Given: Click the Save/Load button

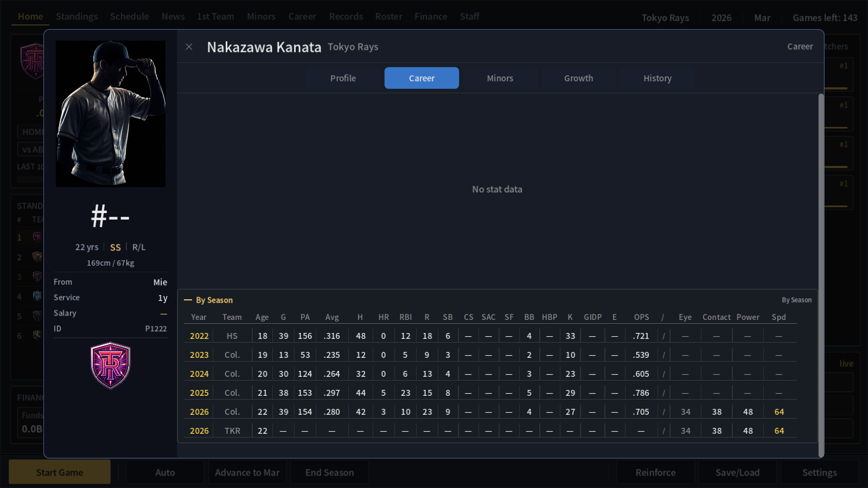Looking at the screenshot, I should [737, 472].
